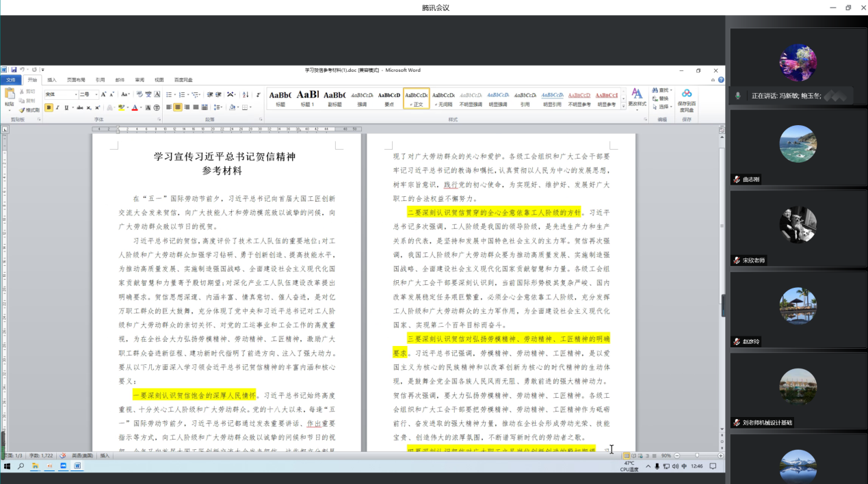Switch to the Review (审阅) tab
The image size is (868, 484).
tap(140, 80)
